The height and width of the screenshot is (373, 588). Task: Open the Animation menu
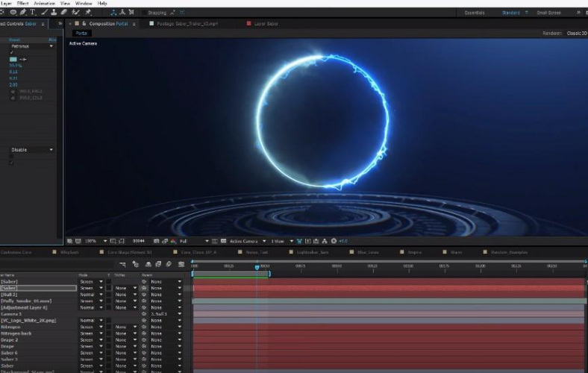[44, 4]
